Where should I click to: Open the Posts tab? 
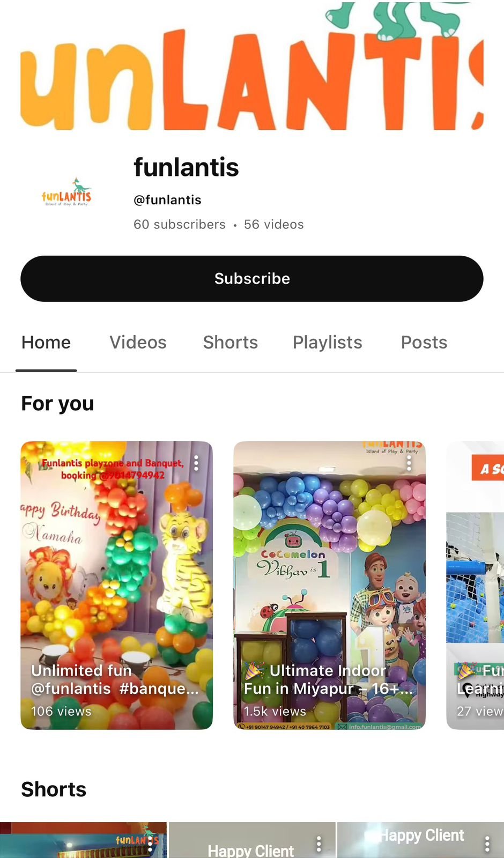(x=424, y=343)
